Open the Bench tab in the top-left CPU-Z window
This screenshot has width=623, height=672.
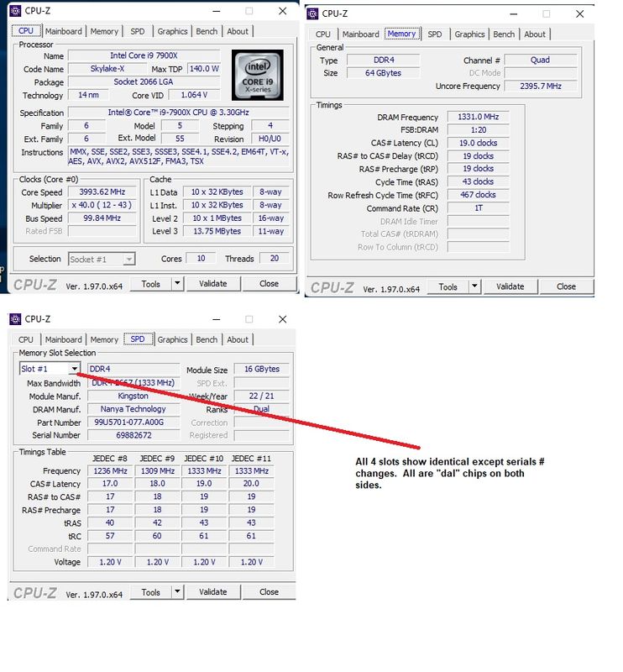pos(207,31)
